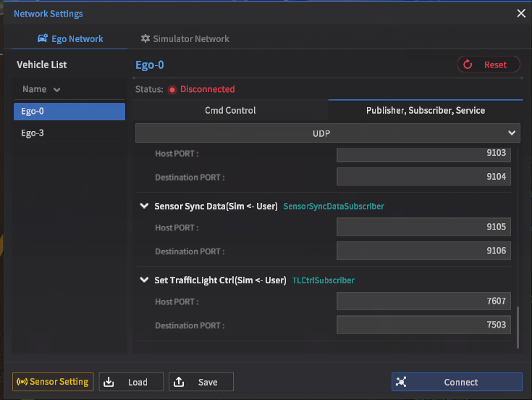532x400 pixels.
Task: Click the Save upload icon
Action: click(180, 382)
